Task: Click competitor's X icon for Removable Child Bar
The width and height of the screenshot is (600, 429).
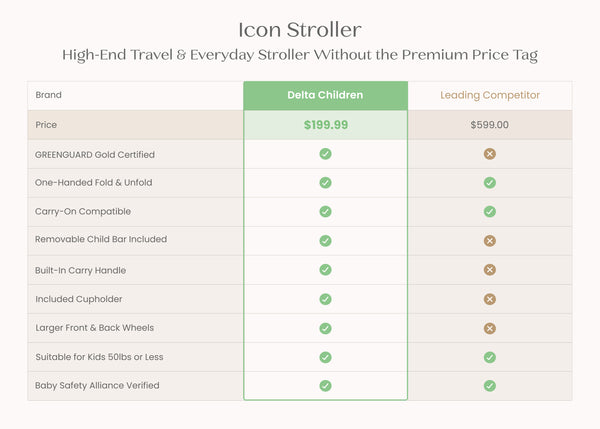Action: click(x=490, y=241)
